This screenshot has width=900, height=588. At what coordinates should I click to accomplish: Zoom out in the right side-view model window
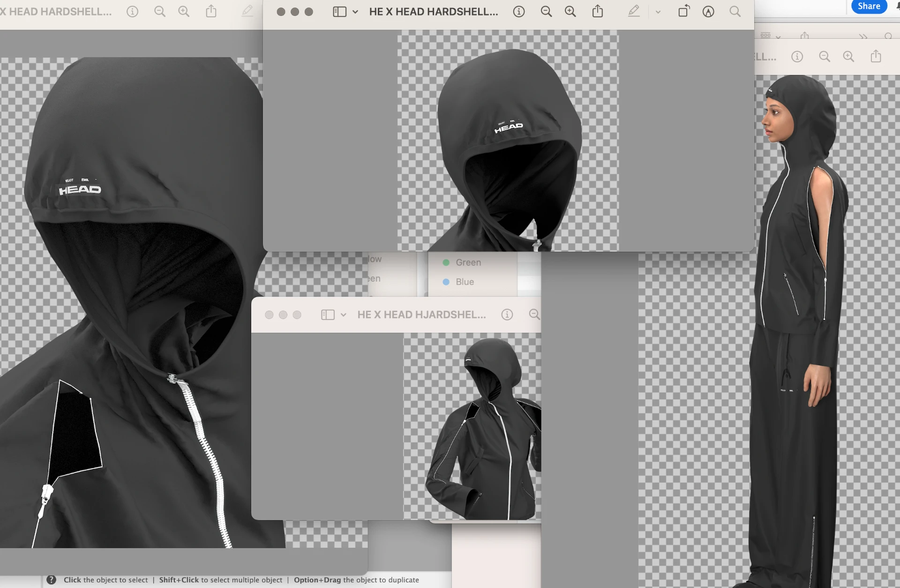click(824, 57)
